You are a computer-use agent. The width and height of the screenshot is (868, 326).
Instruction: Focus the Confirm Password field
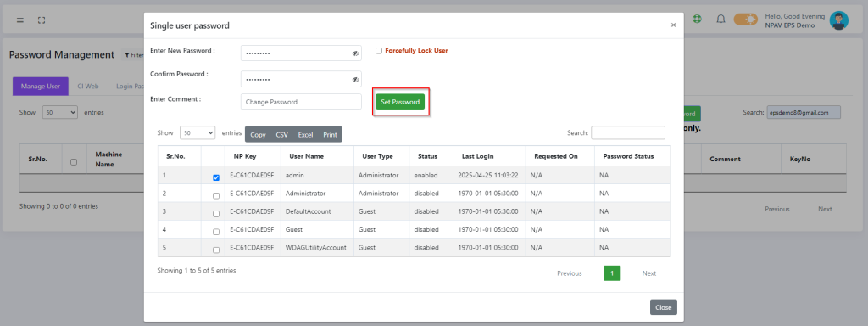tap(301, 79)
